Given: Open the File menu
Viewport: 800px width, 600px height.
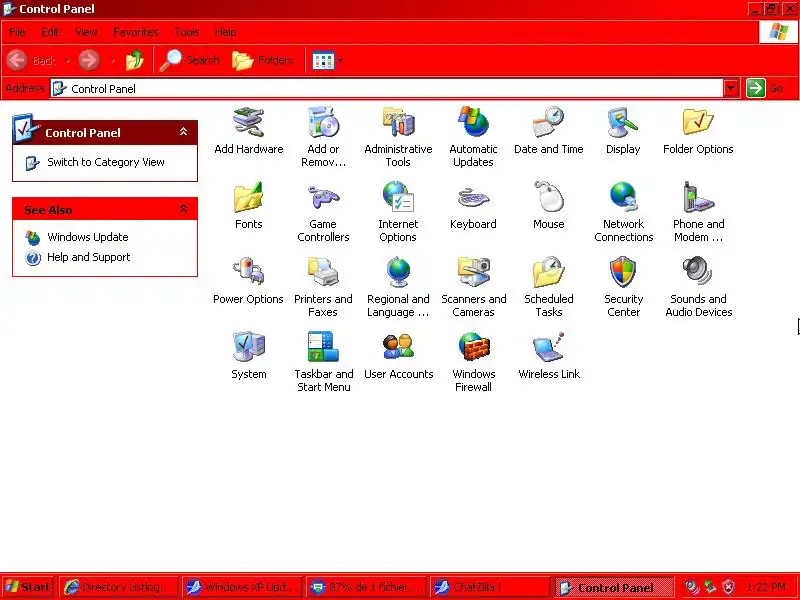Looking at the screenshot, I should tap(17, 32).
